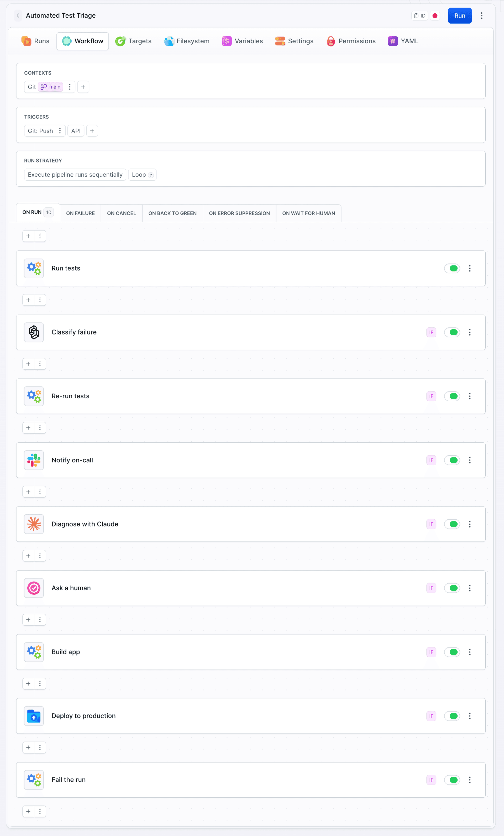Select the ON WAIT FOR HUMAN tab
This screenshot has width=504, height=836.
308,213
